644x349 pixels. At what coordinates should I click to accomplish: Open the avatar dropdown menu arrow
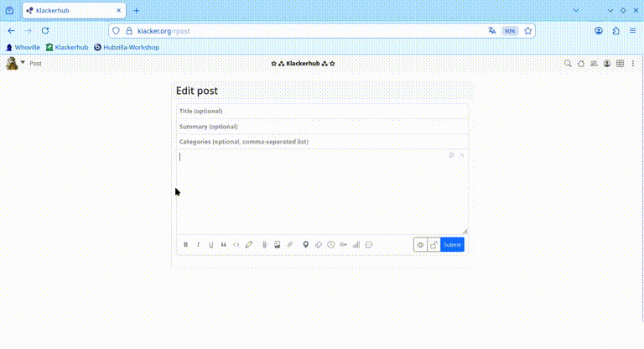(23, 62)
